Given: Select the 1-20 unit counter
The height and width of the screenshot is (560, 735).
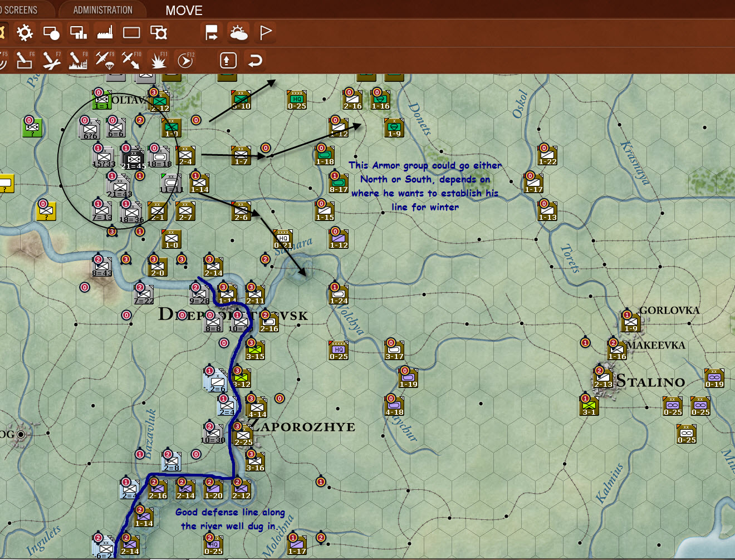Looking at the screenshot, I should (213, 490).
